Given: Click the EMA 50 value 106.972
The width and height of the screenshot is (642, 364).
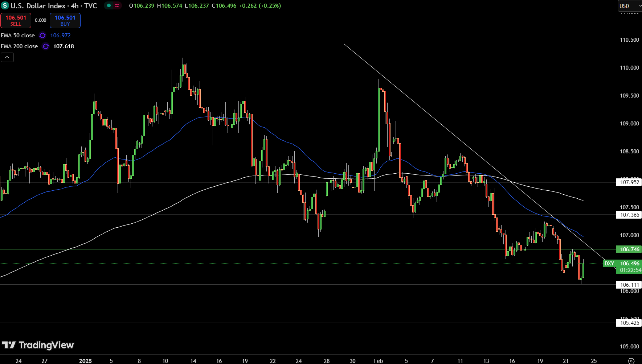Looking at the screenshot, I should [61, 36].
